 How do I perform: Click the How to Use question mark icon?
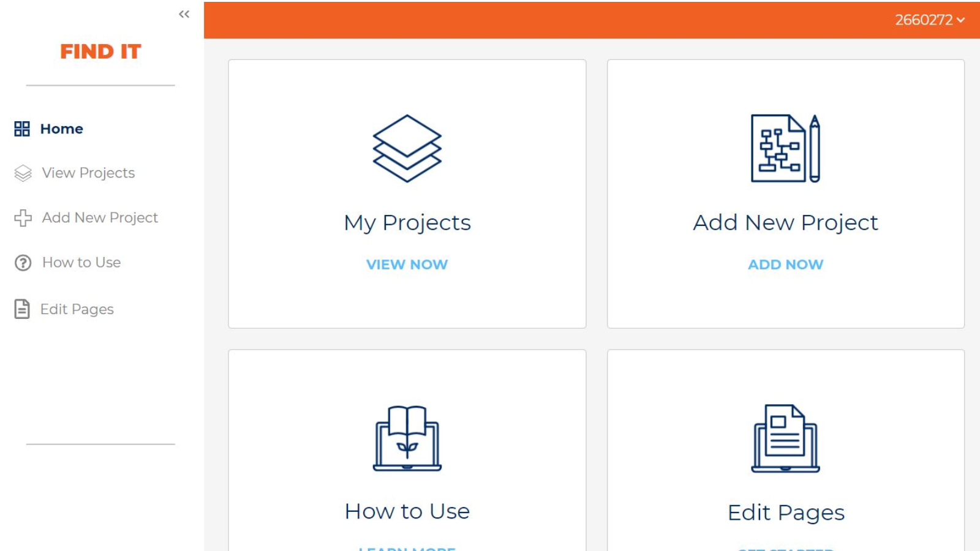[x=23, y=263]
